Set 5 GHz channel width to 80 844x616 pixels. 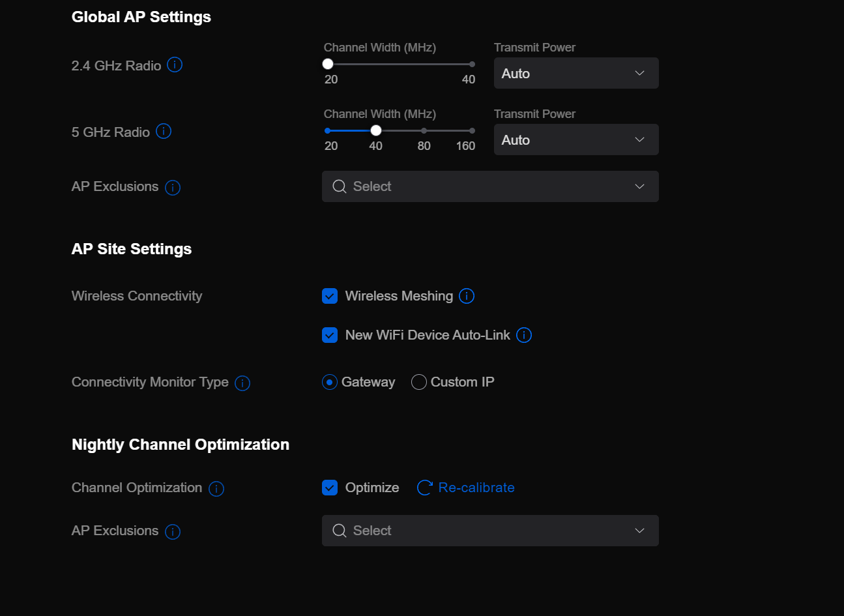pyautogui.click(x=424, y=130)
